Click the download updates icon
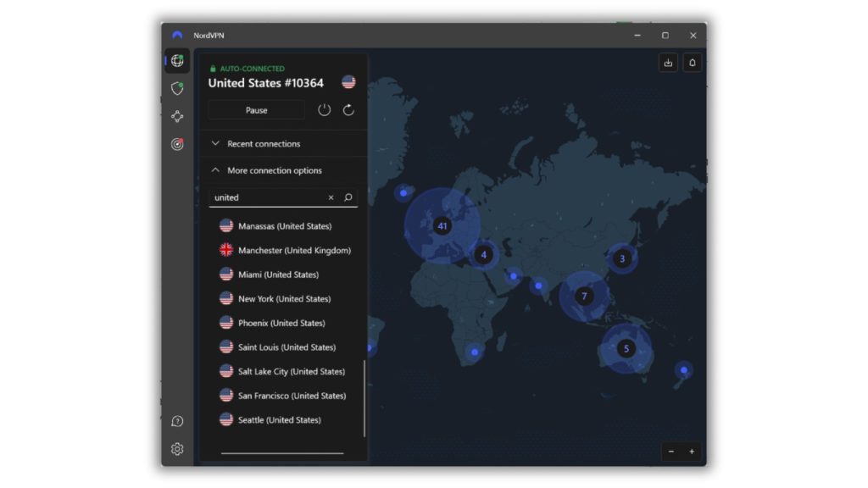 pyautogui.click(x=668, y=63)
